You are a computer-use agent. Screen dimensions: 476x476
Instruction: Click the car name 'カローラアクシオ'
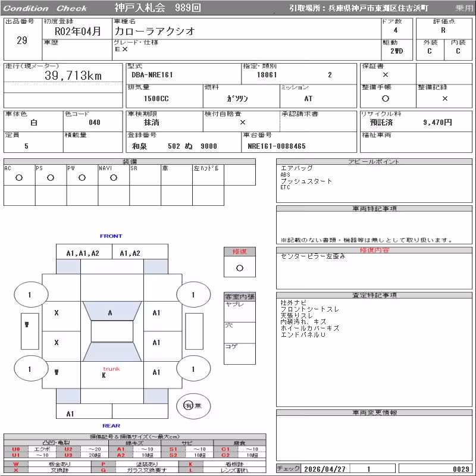click(155, 31)
